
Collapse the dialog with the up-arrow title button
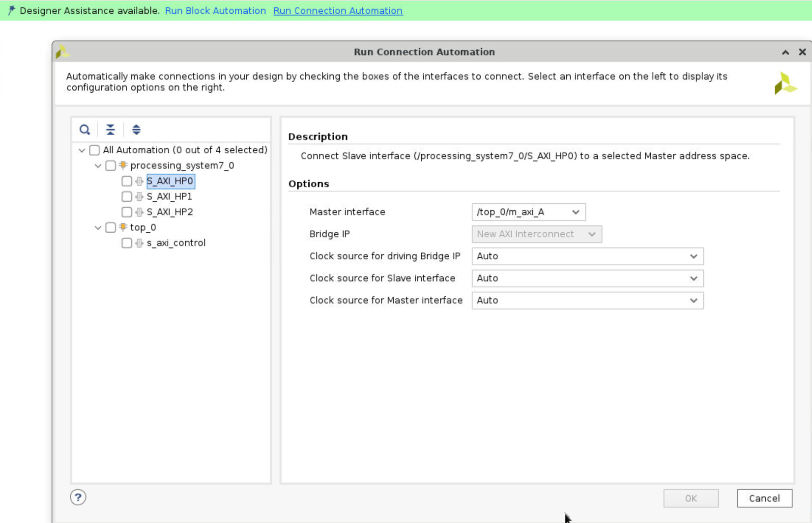click(785, 52)
